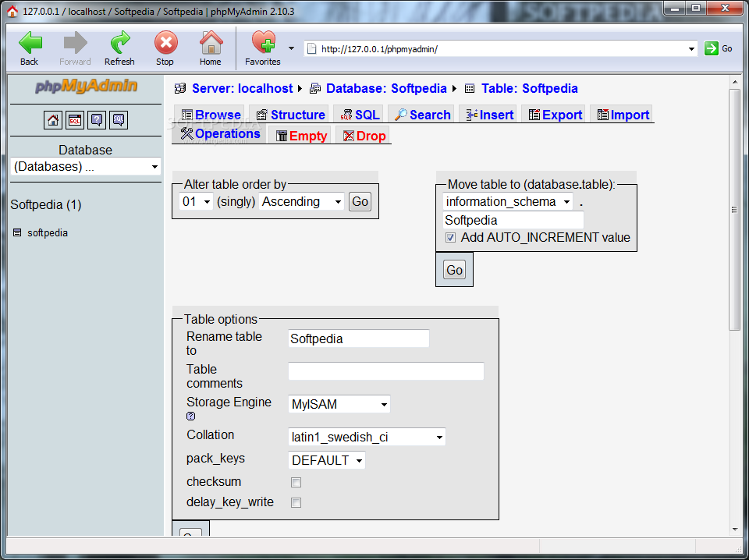Viewport: 749px width, 560px height.
Task: Open the SQL documentation icon in sidebar
Action: click(119, 120)
